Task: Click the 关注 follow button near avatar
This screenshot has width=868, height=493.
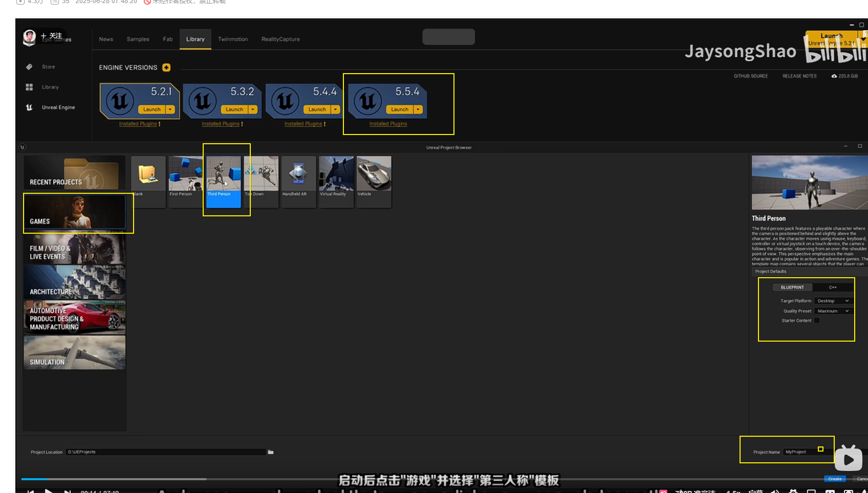Action: tap(52, 36)
